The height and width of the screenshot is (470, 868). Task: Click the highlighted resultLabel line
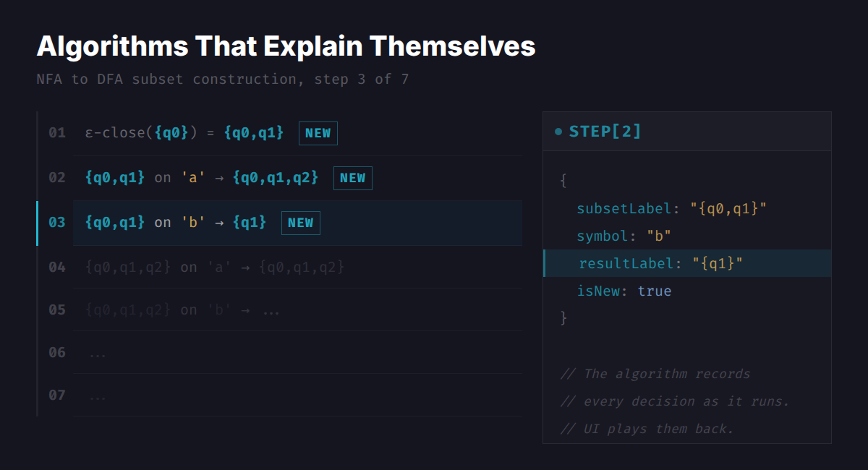(660, 264)
